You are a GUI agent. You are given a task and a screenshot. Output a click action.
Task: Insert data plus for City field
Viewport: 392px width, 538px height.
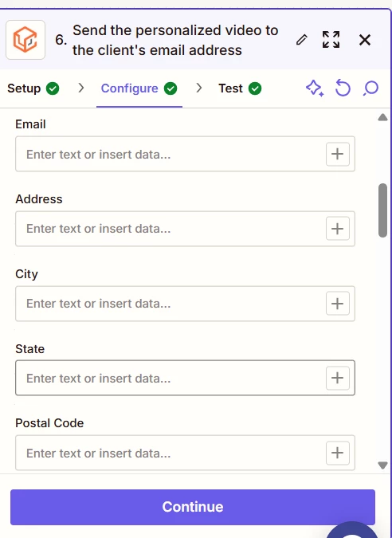coord(338,304)
